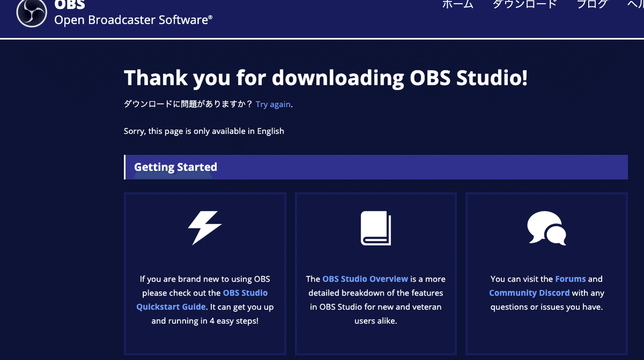The width and height of the screenshot is (644, 360).
Task: Open the OBS Studio Quickstart Guide link
Action: point(202,300)
